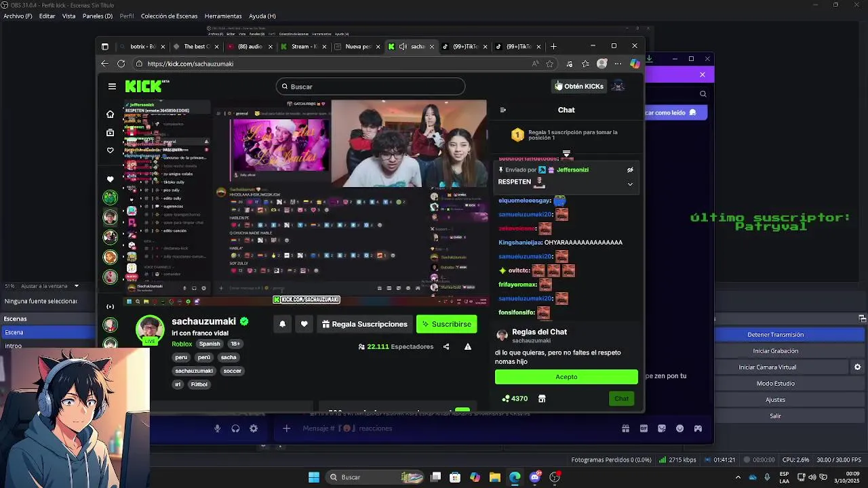This screenshot has height=488, width=868.
Task: Open Discord gift icon
Action: pos(625,428)
